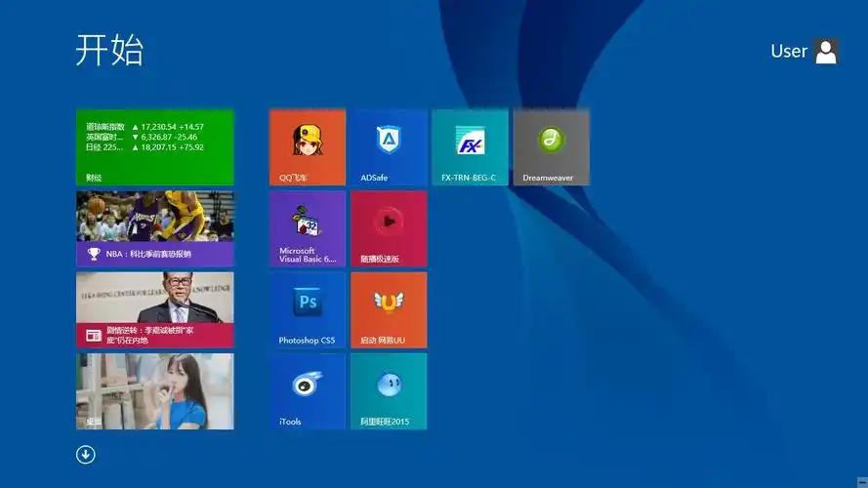The height and width of the screenshot is (488, 868).
Task: Click the trophy icon on the NBA tile
Action: (94, 254)
